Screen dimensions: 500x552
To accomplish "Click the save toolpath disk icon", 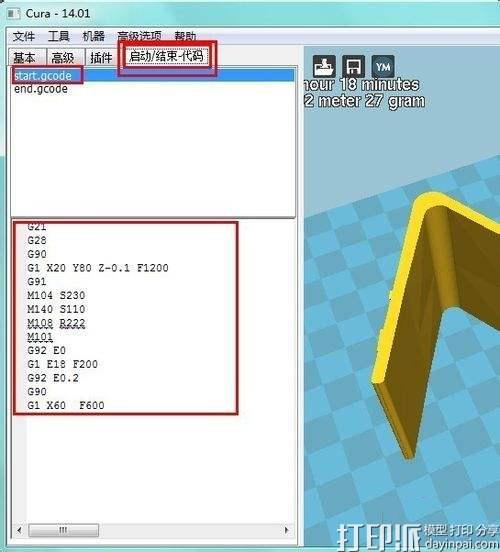I will tap(353, 66).
